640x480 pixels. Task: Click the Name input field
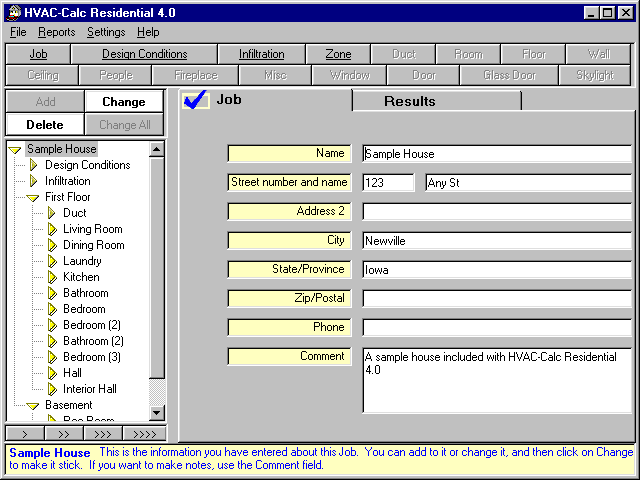[497, 154]
